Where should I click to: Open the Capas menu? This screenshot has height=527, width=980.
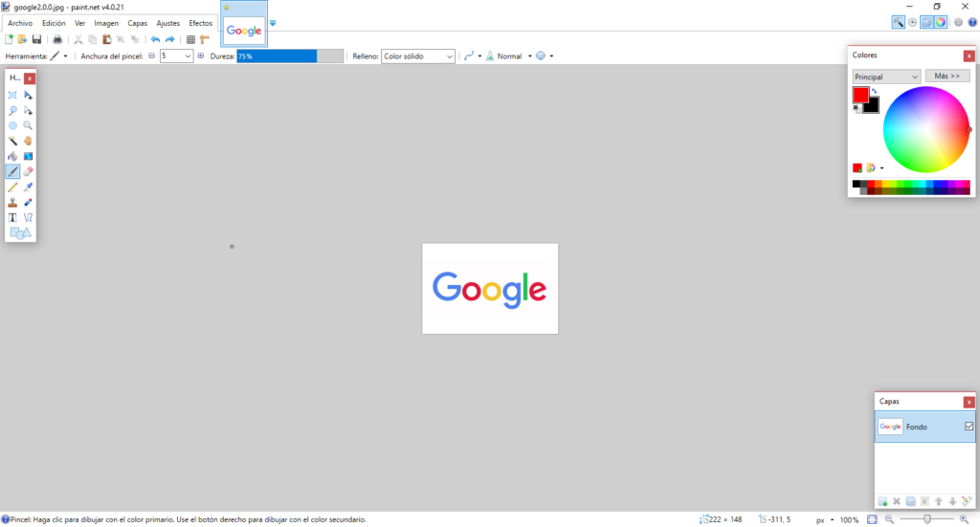138,23
